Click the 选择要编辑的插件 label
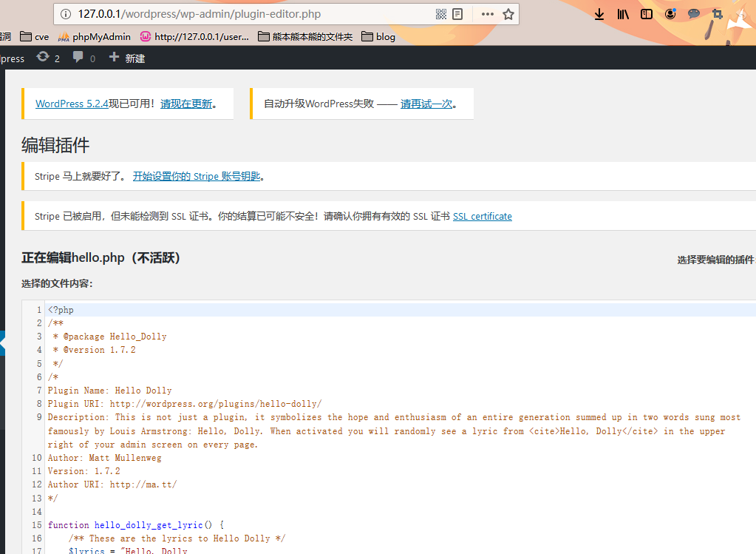756x554 pixels. [715, 260]
